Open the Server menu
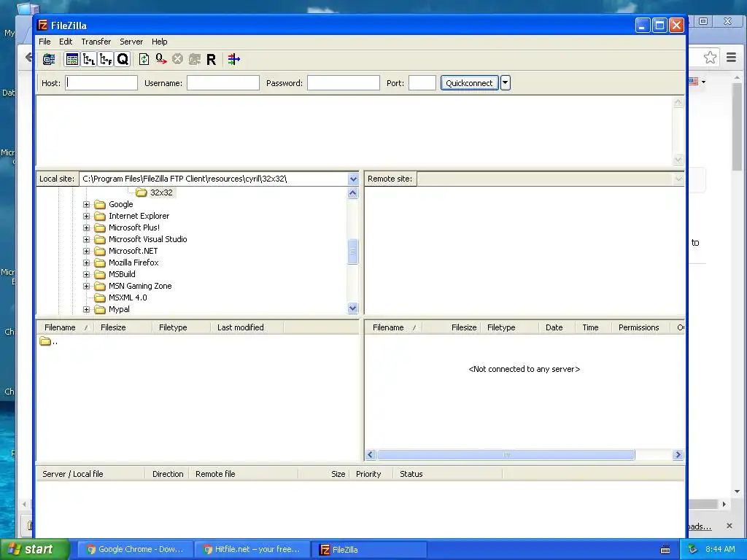The image size is (747, 560). pos(131,42)
